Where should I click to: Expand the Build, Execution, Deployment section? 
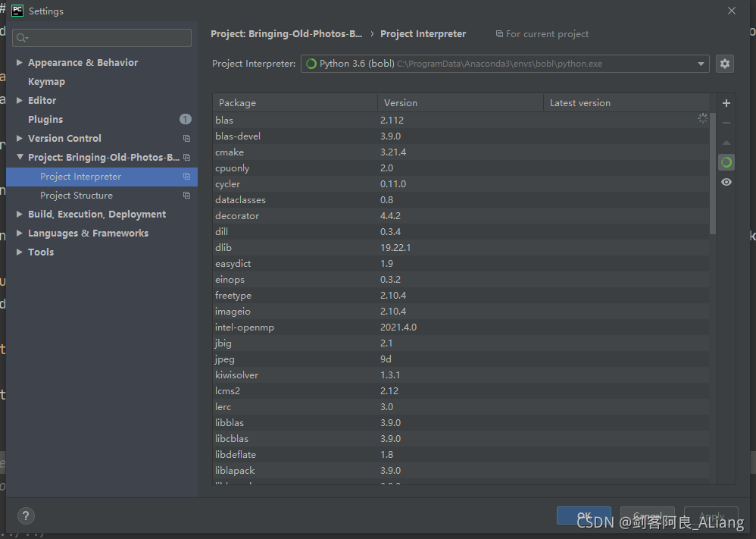(20, 215)
